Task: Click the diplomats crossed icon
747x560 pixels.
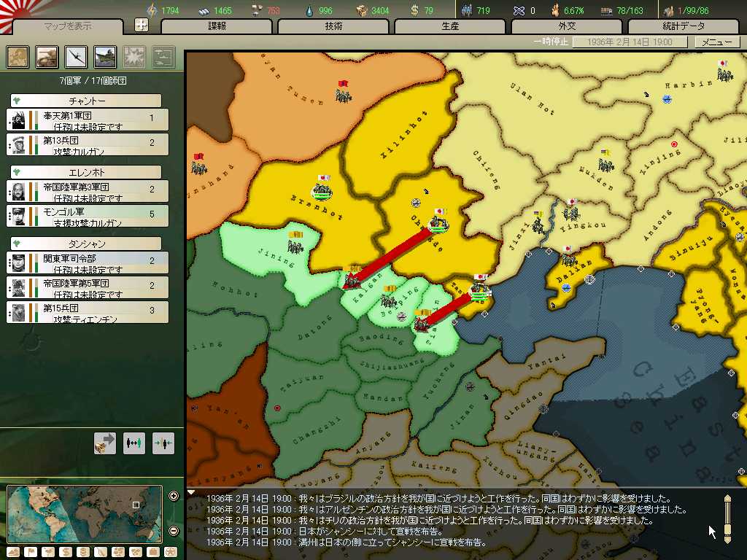Action: click(x=519, y=10)
